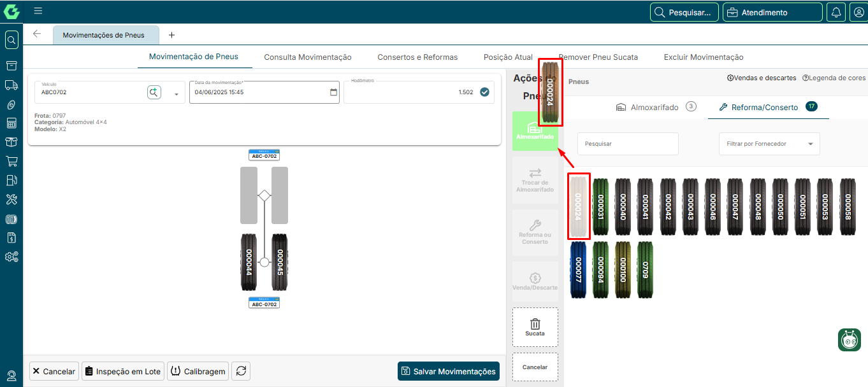Click the bottom-left Cancelar button
Image resolution: width=868 pixels, height=387 pixels.
[54, 371]
